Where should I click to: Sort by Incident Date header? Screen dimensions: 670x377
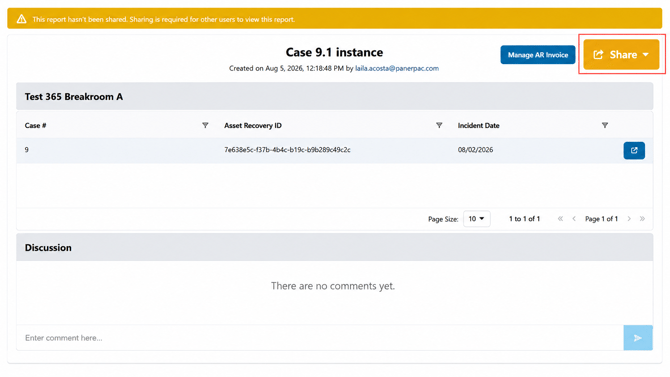[479, 125]
